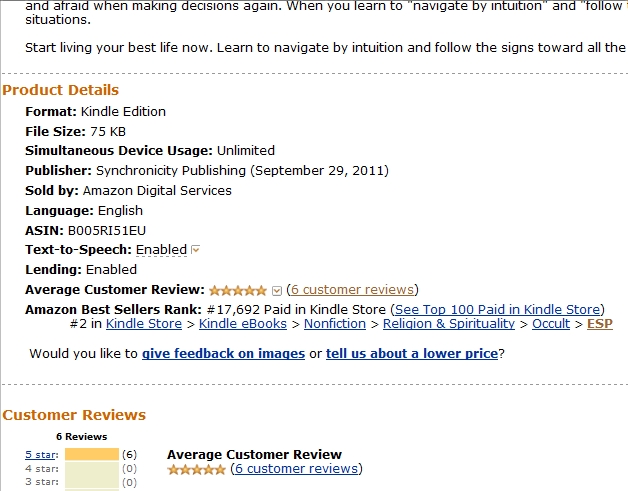Open the Religion & Spirituality category
628x491 pixels.
click(449, 324)
